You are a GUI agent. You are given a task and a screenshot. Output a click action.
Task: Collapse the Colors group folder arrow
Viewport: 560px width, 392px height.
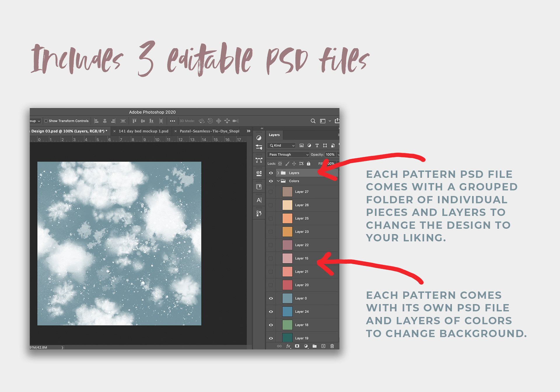[x=278, y=181]
